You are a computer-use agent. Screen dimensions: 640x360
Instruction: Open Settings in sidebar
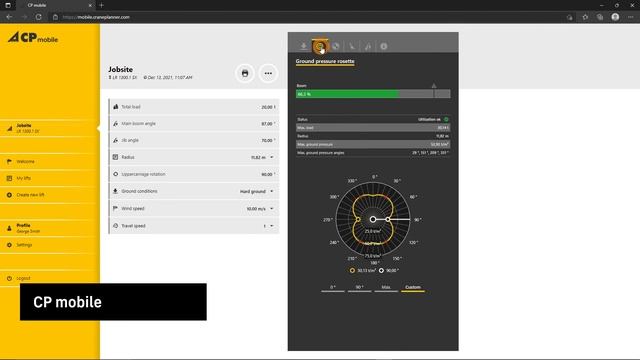tap(49, 245)
